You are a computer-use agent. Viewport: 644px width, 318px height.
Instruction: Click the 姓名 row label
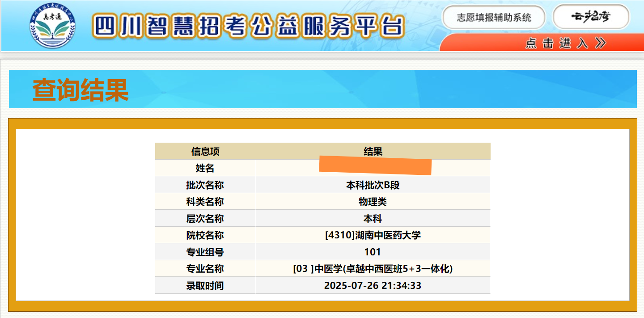coord(205,168)
